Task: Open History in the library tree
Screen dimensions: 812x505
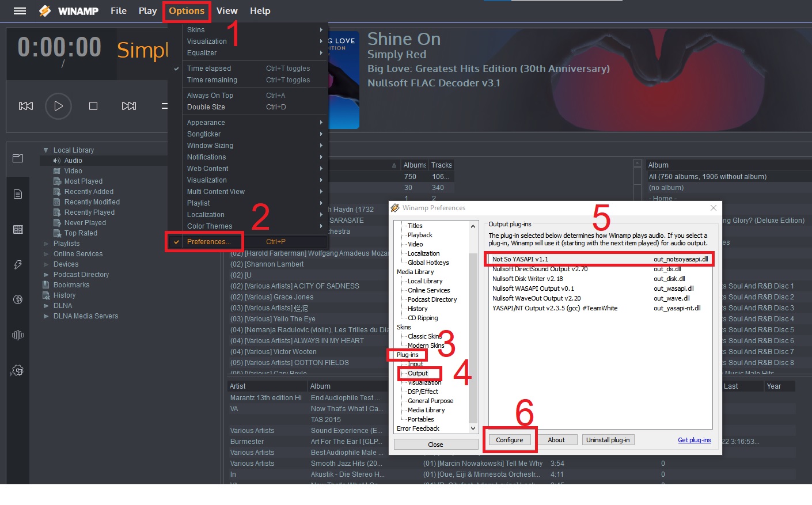Action: click(64, 295)
